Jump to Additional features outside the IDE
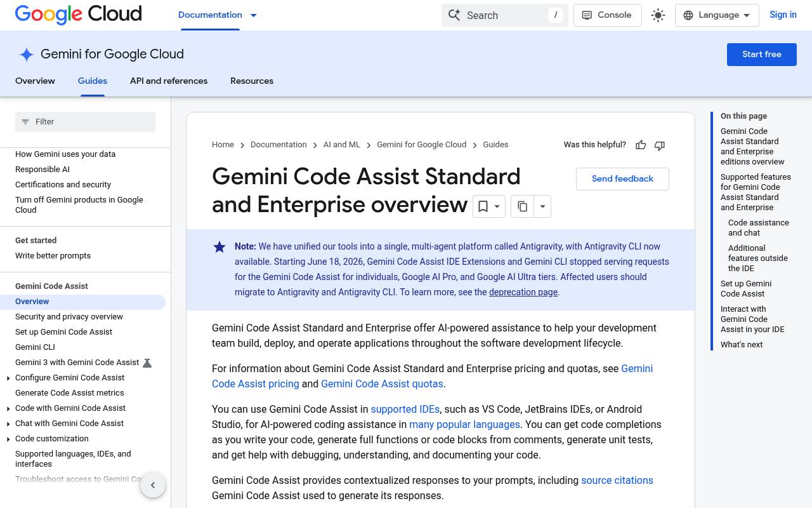Viewport: 812px width, 508px height. pos(758,258)
